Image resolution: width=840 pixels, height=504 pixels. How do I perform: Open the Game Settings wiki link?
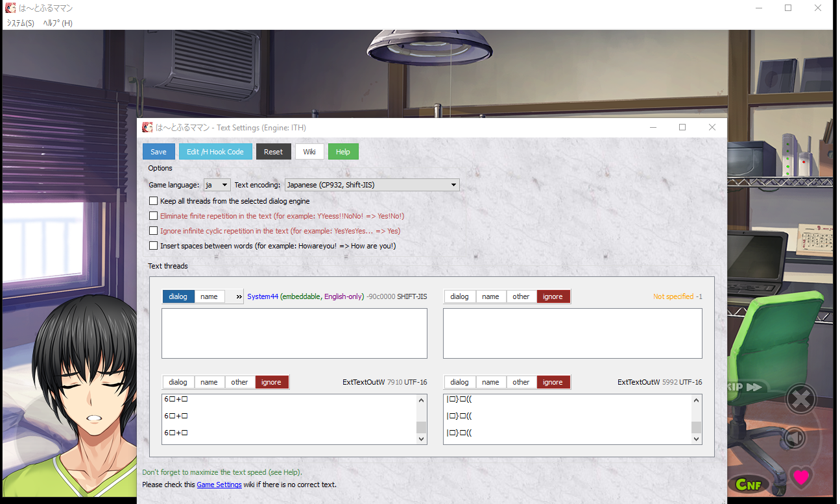click(219, 485)
